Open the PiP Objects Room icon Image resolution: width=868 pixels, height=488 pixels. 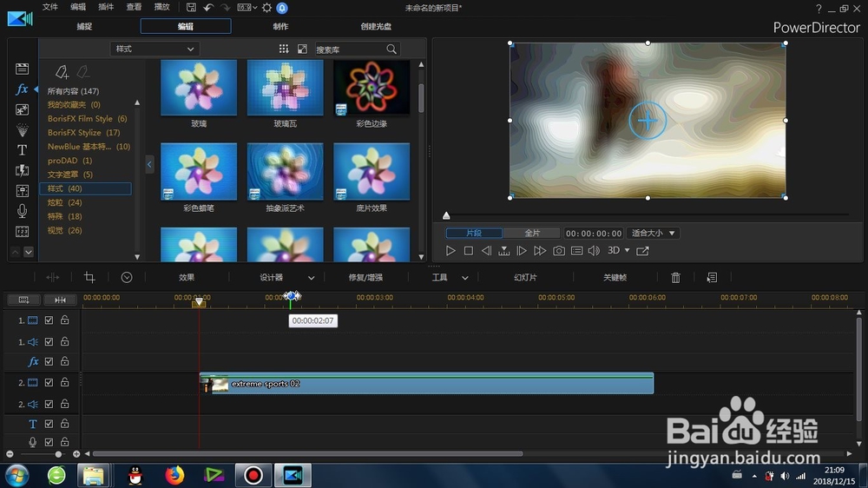pyautogui.click(x=23, y=109)
